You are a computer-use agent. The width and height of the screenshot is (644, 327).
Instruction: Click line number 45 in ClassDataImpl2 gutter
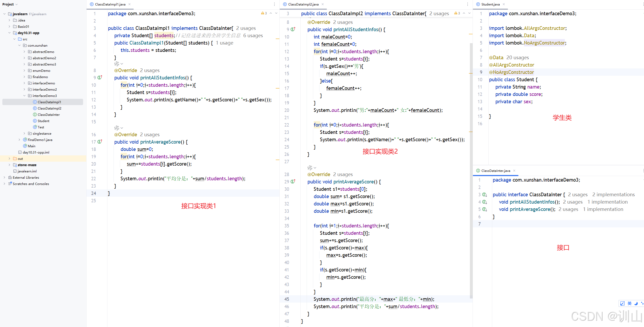point(287,299)
